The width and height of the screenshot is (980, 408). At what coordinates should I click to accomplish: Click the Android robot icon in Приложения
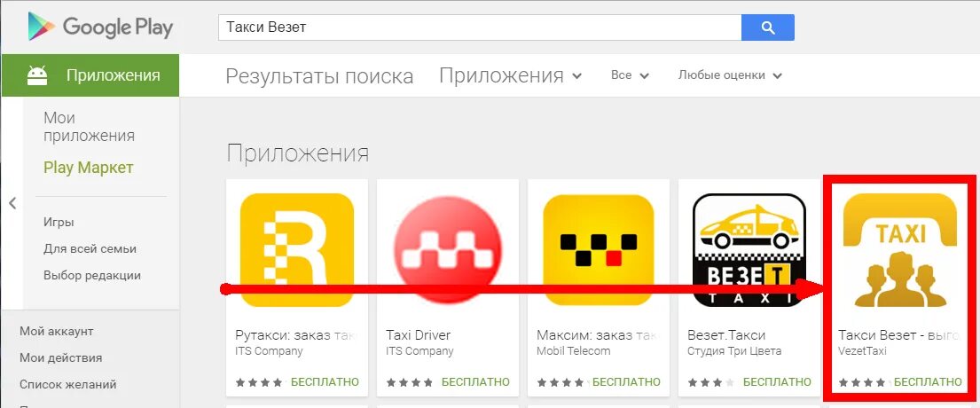pyautogui.click(x=37, y=75)
